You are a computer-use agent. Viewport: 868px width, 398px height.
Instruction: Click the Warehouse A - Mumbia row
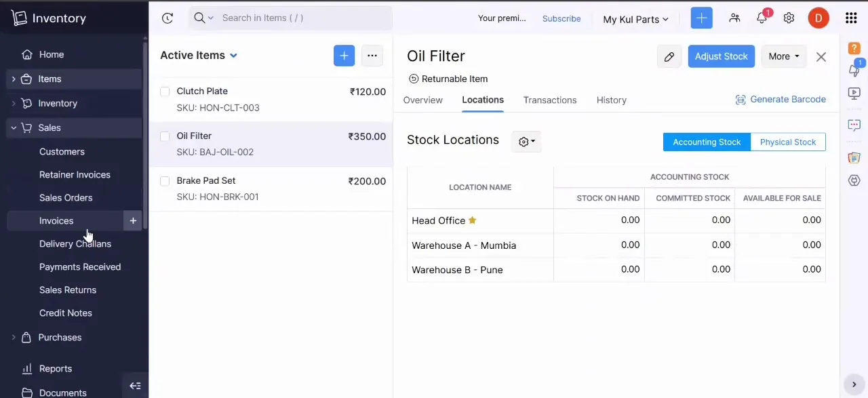click(616, 245)
